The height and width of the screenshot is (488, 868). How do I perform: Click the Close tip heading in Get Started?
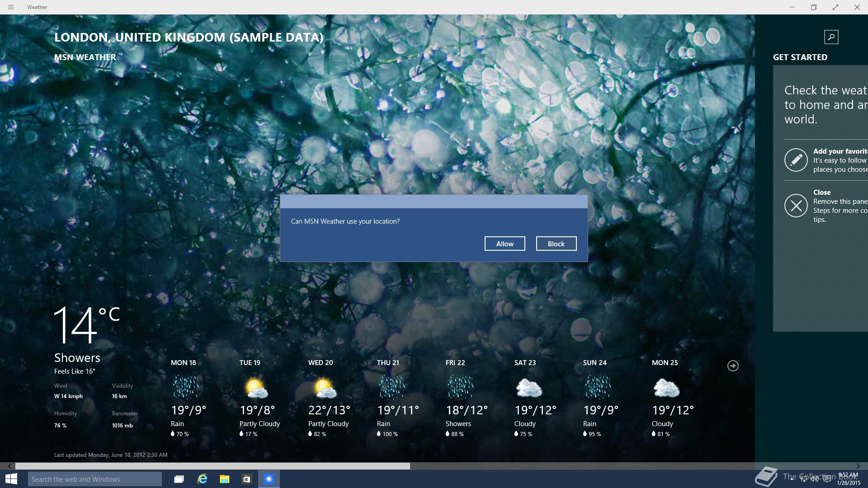coord(822,192)
